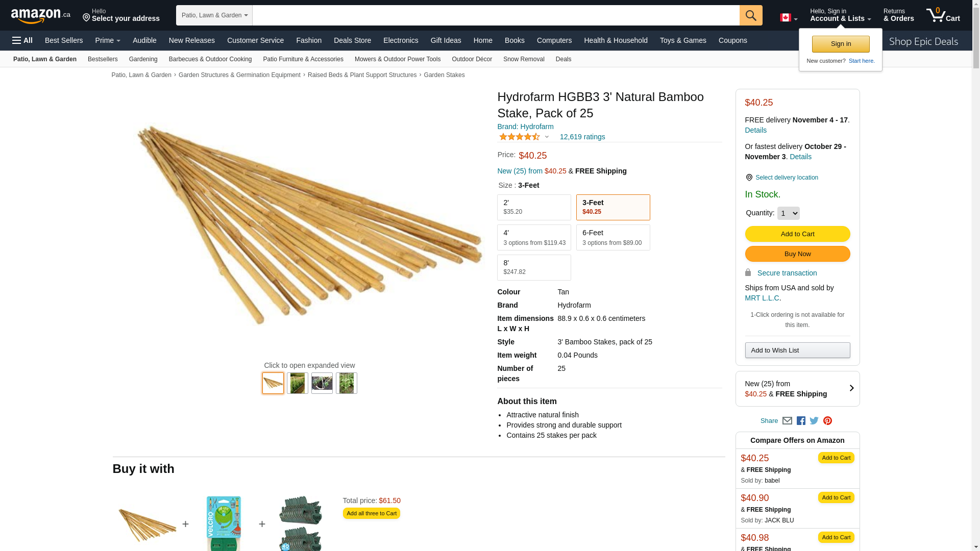View the second product thumbnail image

297,383
